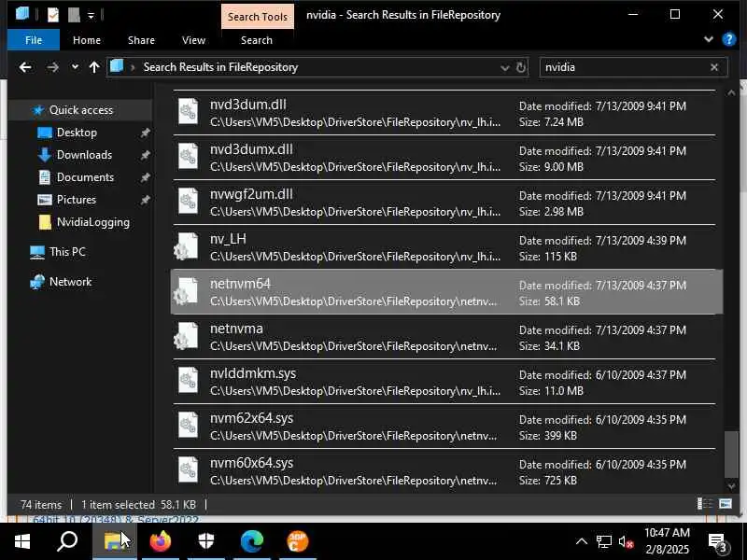
Task: Open the muted volume tray icon
Action: 626,541
